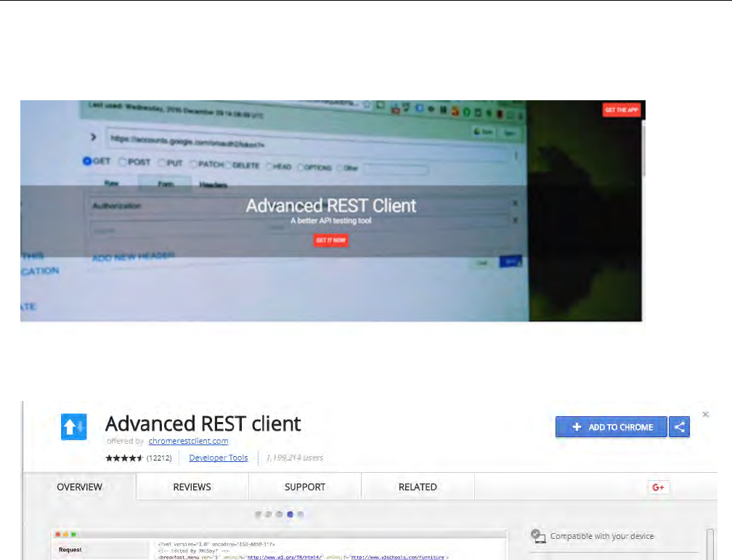The height and width of the screenshot is (560, 732).
Task: Select the HEAD request method radio
Action: click(269, 166)
